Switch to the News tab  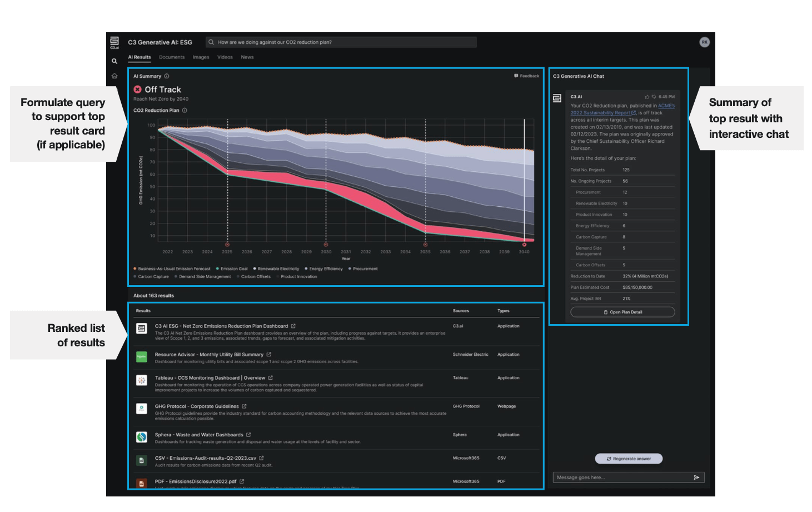[x=247, y=57]
